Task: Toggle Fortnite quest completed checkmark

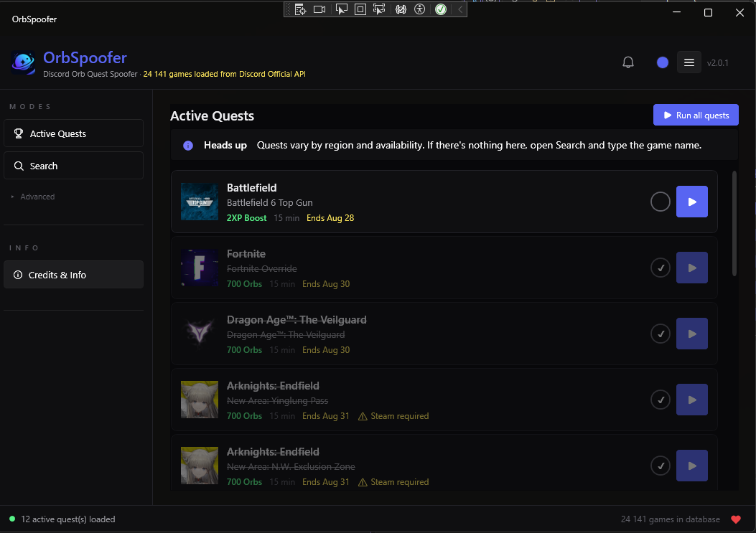Action: point(660,268)
